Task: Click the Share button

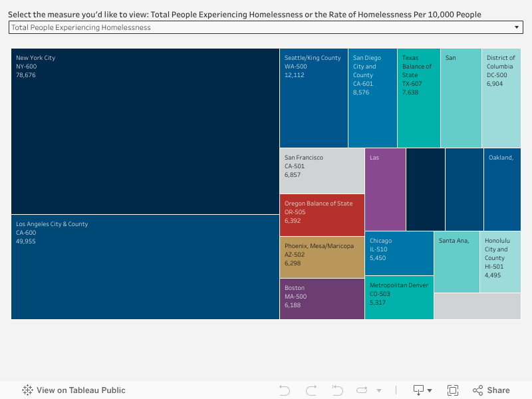Action: pos(491,390)
